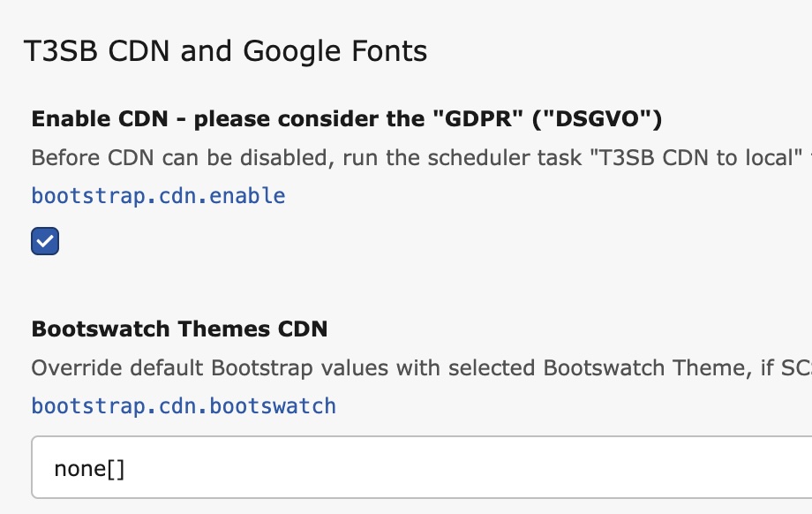Click the 'none[]' value in the select box

tap(89, 468)
